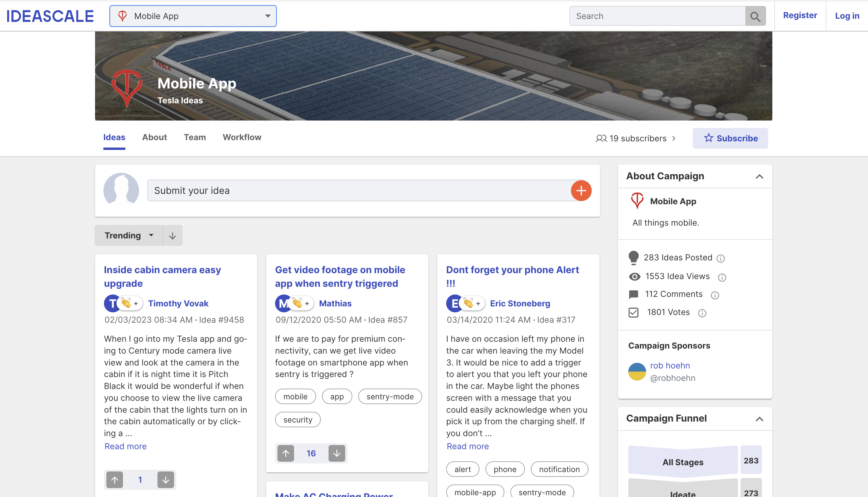Upvote Inside cabin camera easy upgrade idea
Screen dimensions: 868x497
[x=115, y=479]
